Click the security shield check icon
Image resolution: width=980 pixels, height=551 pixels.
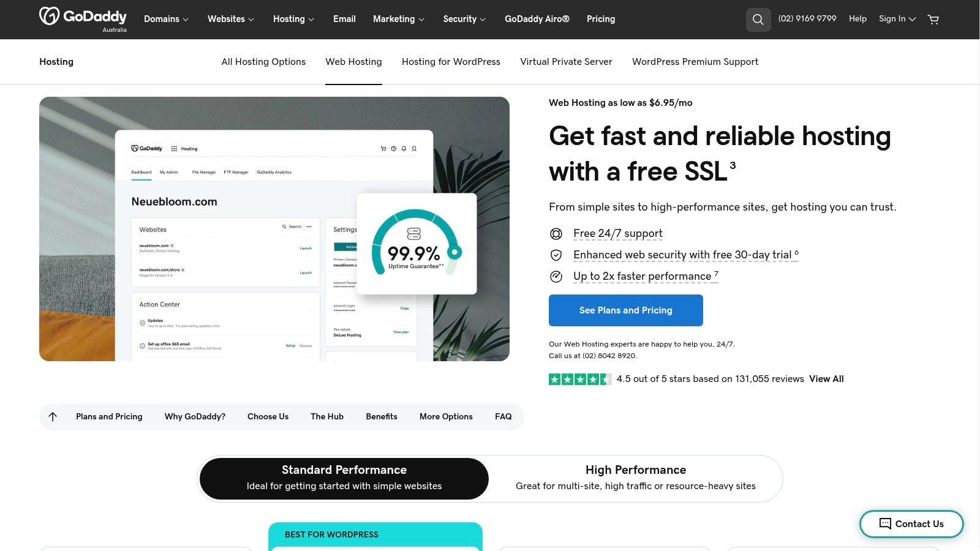[x=556, y=255]
